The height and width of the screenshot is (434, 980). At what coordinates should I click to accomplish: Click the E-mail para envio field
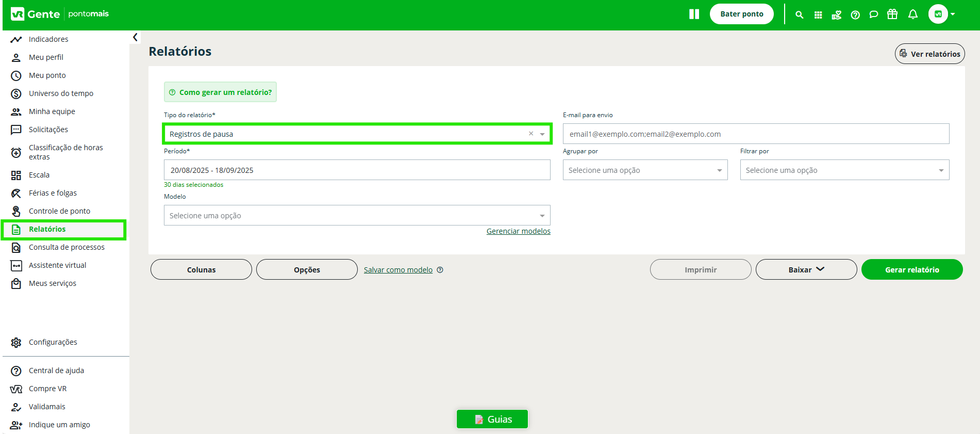pyautogui.click(x=755, y=134)
